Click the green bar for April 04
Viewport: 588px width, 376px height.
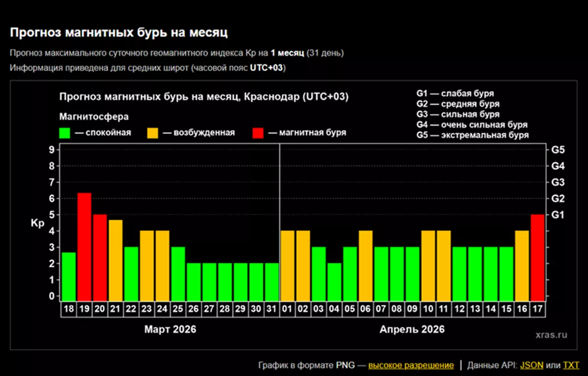334,281
